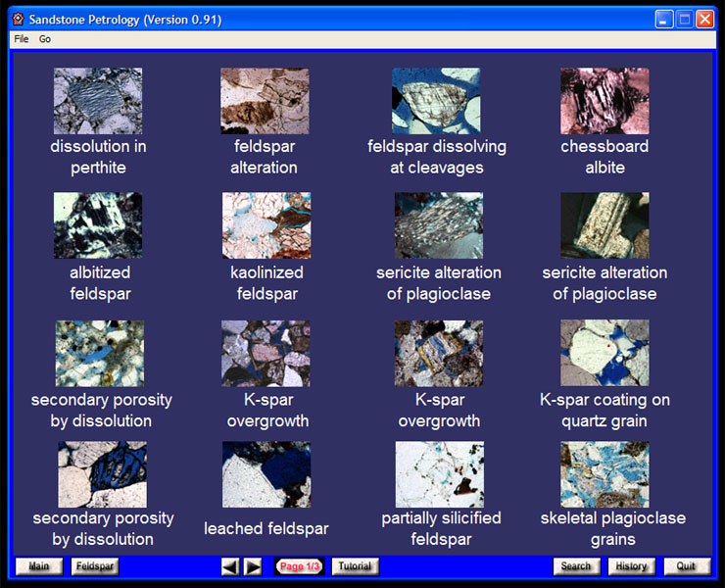Click 'partially silicified feldspar' caption
Image resolution: width=725 pixels, height=588 pixels.
pyautogui.click(x=441, y=528)
